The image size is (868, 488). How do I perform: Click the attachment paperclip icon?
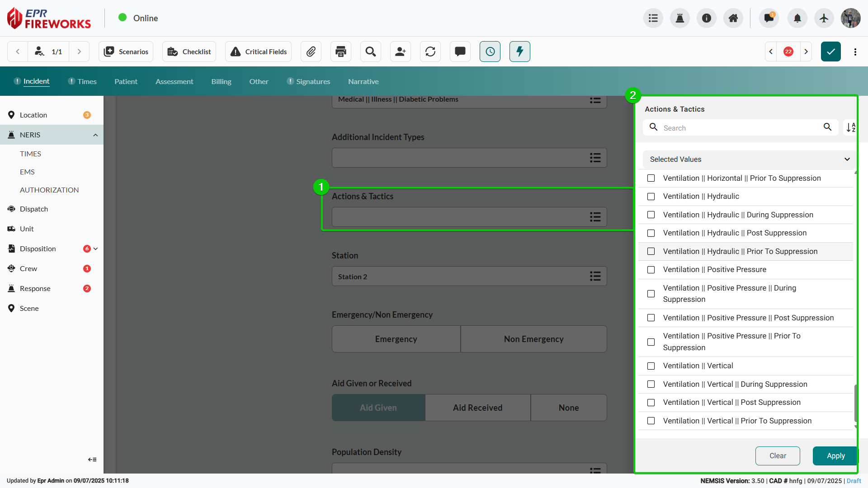tap(311, 52)
